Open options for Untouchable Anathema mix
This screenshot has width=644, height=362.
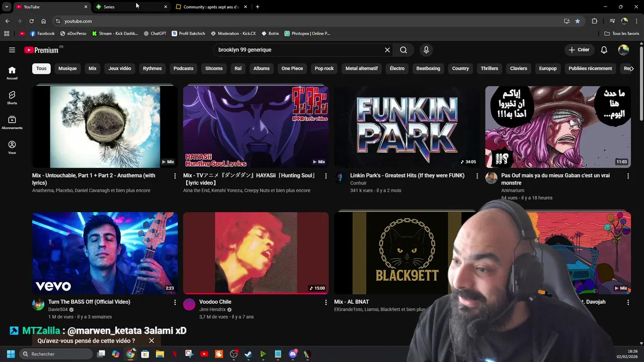click(175, 176)
